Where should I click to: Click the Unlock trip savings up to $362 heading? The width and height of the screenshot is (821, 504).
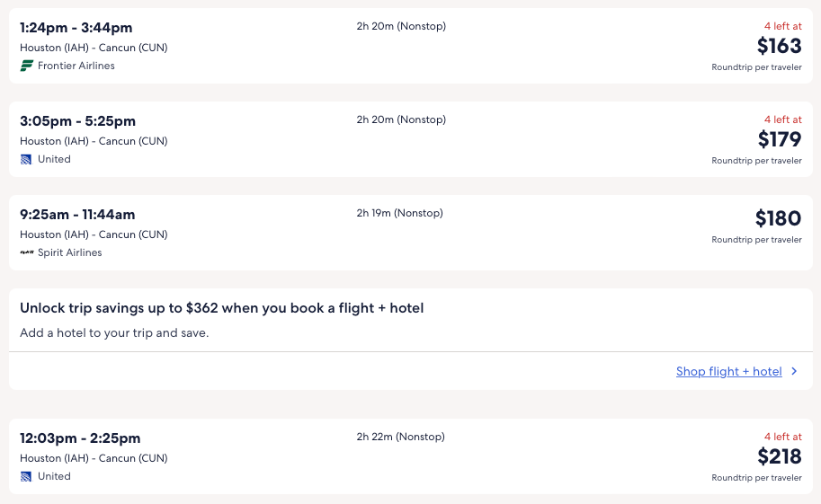click(221, 308)
